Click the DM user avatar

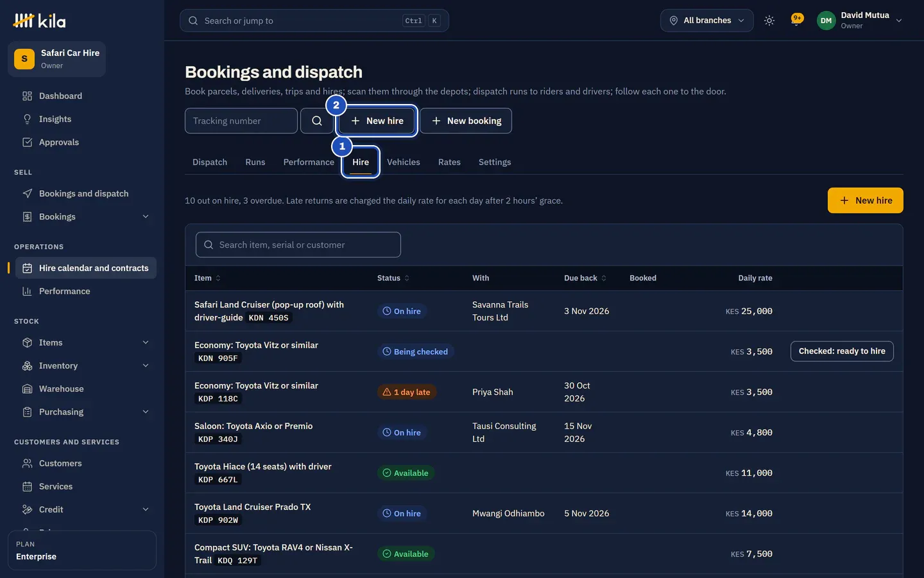[x=826, y=21]
